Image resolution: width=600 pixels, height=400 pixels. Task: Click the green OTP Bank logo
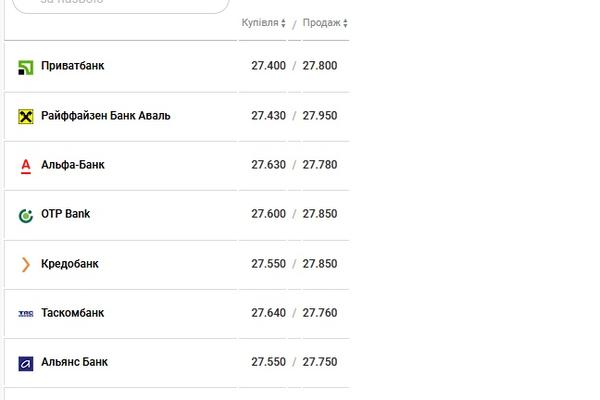(26, 216)
